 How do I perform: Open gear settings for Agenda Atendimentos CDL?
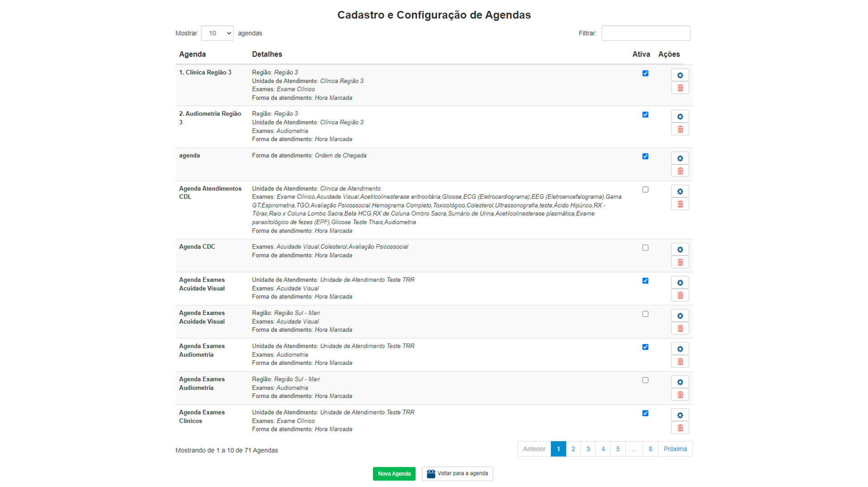[x=679, y=191]
